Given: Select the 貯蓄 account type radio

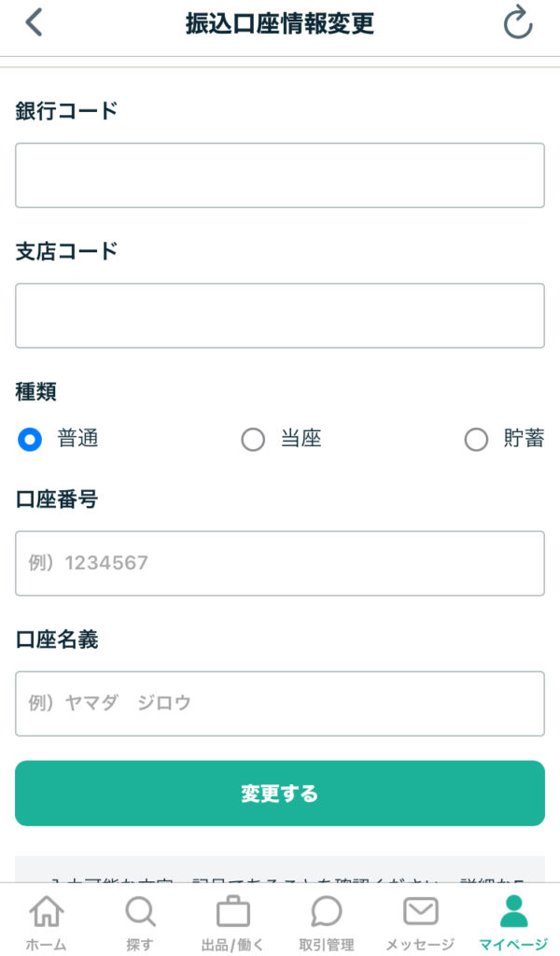Looking at the screenshot, I should 476,439.
